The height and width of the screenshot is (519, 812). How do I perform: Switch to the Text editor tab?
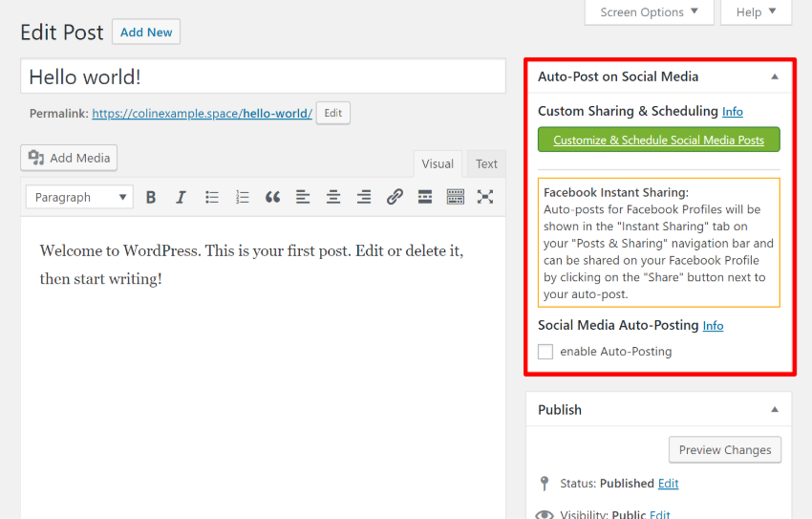click(486, 164)
